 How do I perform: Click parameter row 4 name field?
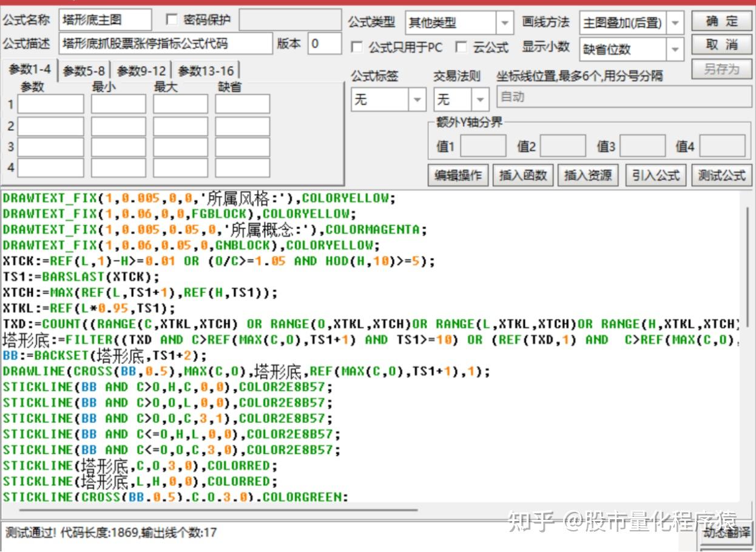click(50, 167)
